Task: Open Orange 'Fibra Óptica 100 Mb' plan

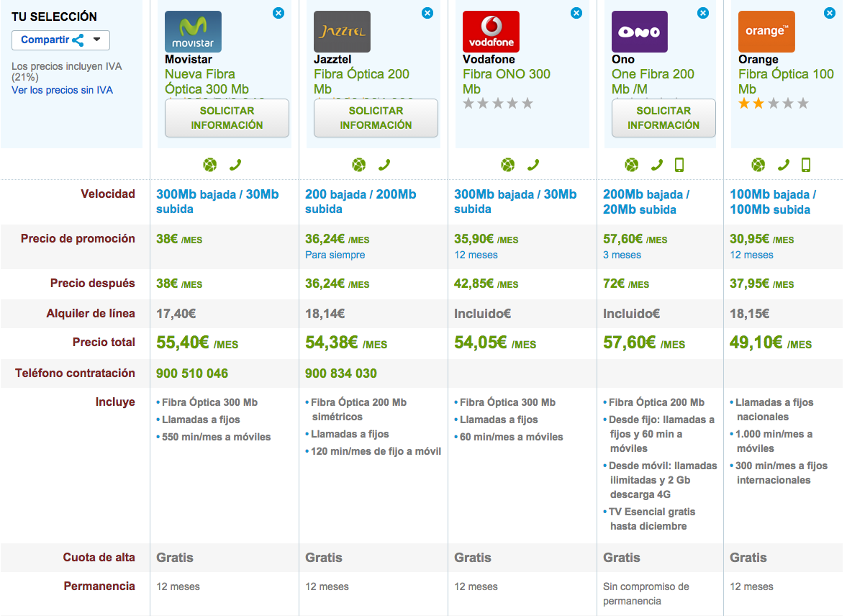Action: click(786, 81)
